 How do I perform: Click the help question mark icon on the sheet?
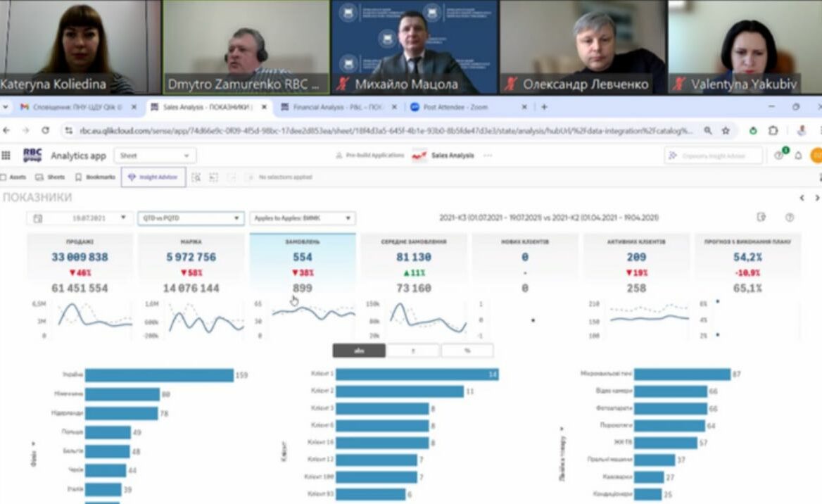789,218
